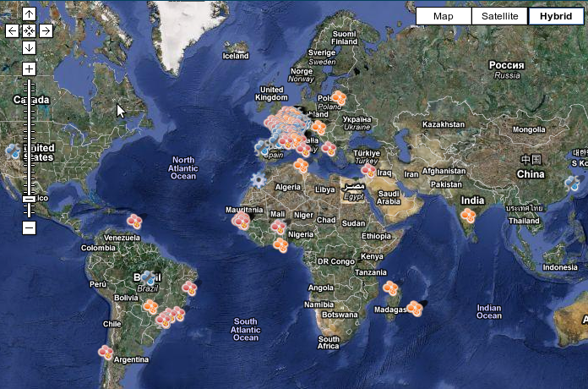Click the 'Kazakhstan' map label
The image size is (588, 389).
(x=444, y=124)
